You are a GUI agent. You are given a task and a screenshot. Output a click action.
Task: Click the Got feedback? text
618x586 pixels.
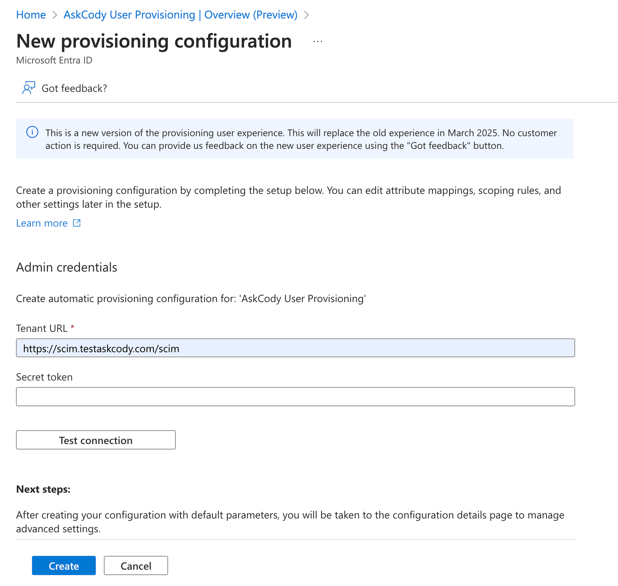click(x=74, y=88)
